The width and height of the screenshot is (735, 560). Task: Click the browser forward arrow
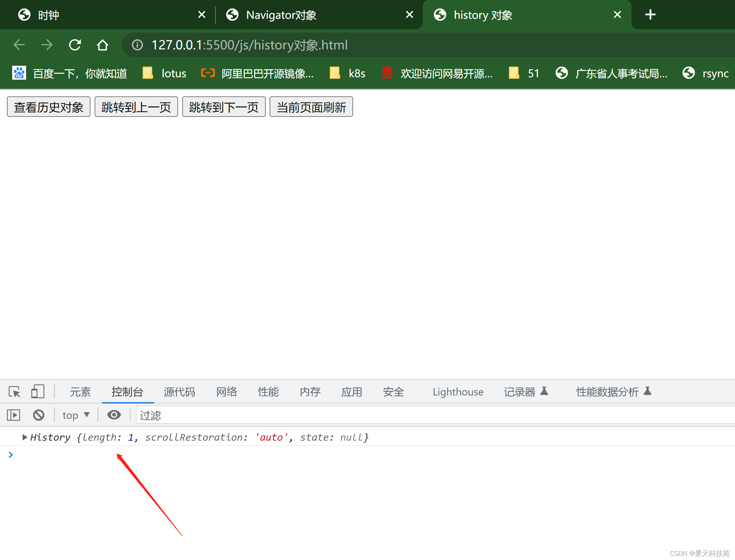[47, 45]
